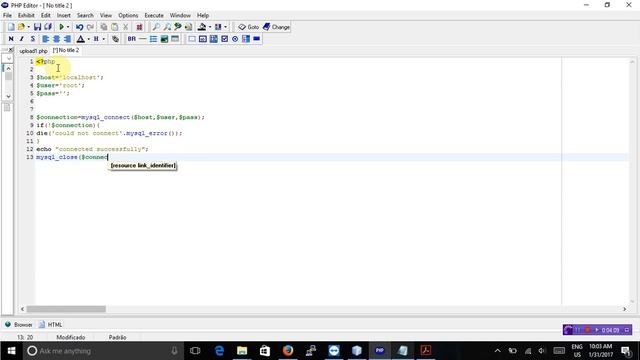This screenshot has height=360, width=640.
Task: Undo the last edit
Action: coord(80,27)
